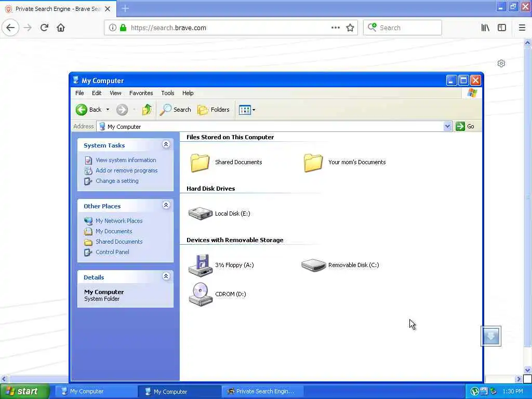
Task: Click the Windows Start button
Action: click(x=25, y=391)
